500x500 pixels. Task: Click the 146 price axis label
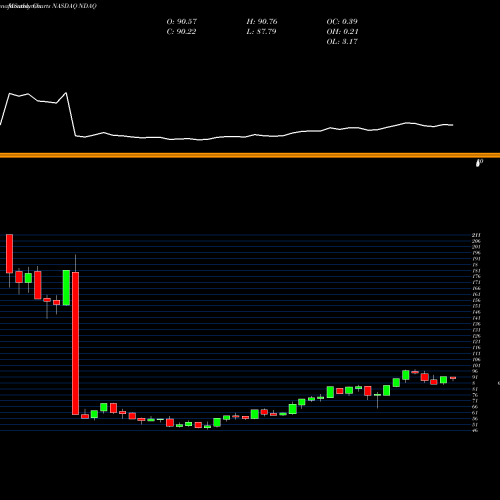click(476, 312)
